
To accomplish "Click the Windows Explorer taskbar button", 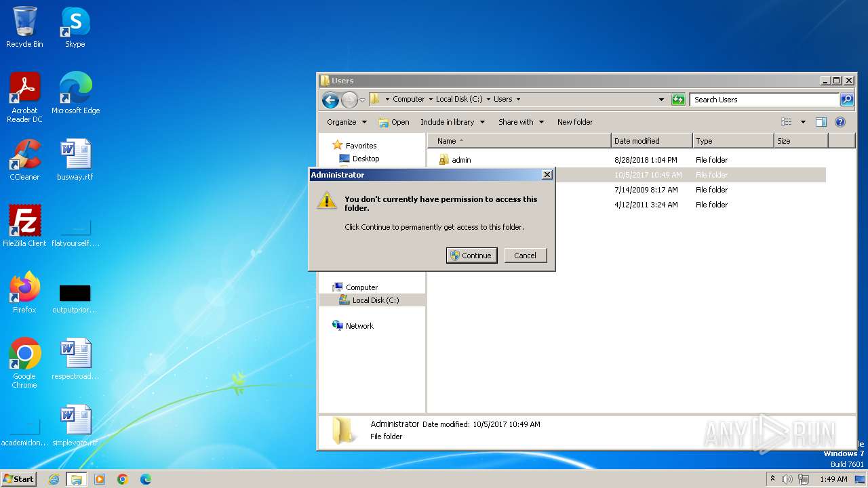I will 77,479.
